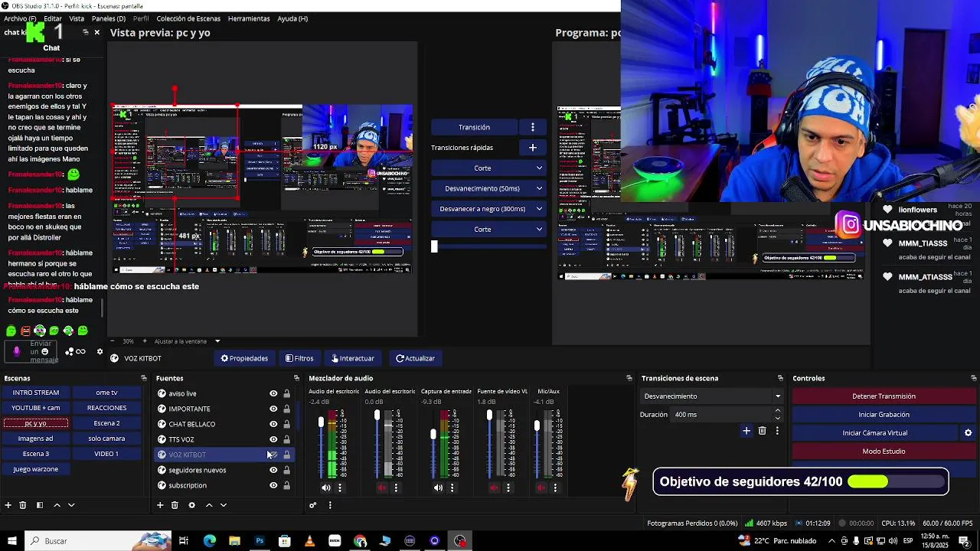
Task: Toggle Modo Estudio button
Action: (x=884, y=452)
